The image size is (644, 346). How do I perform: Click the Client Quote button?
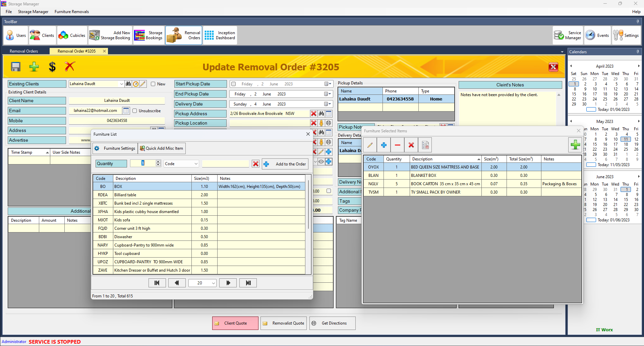(x=235, y=323)
